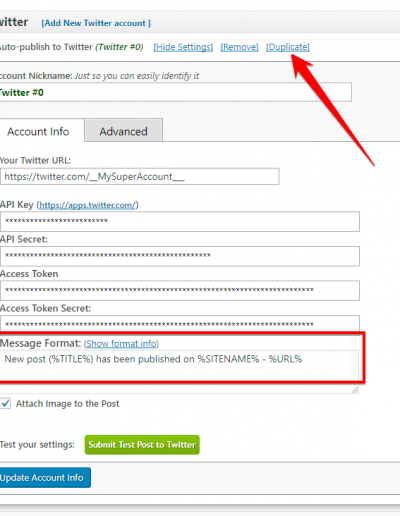
Task: Duplicate the Twitter #0 account
Action: [288, 47]
